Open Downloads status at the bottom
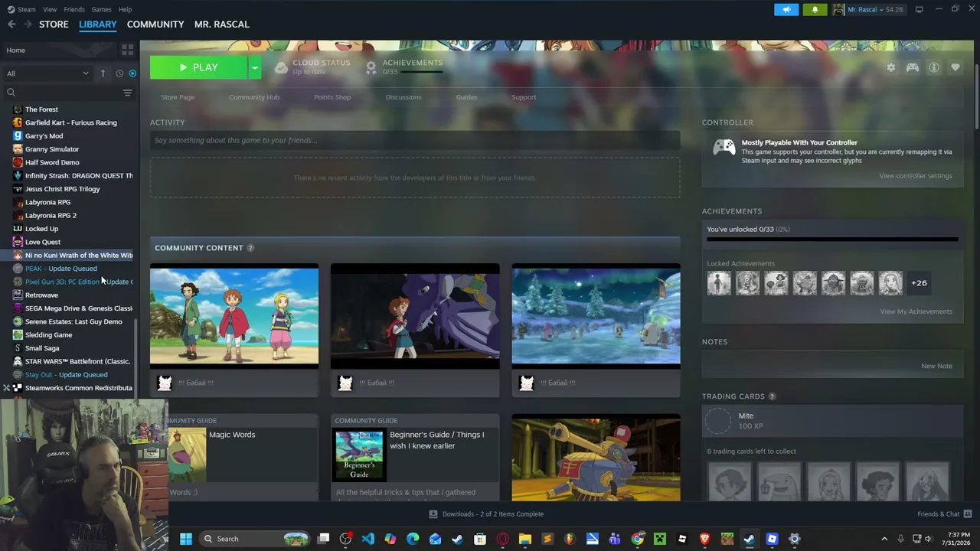Image resolution: width=980 pixels, height=551 pixels. (x=486, y=514)
